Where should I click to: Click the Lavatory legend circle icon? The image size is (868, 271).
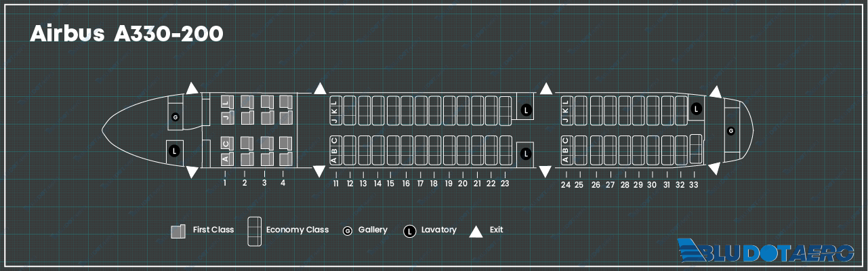point(409,231)
